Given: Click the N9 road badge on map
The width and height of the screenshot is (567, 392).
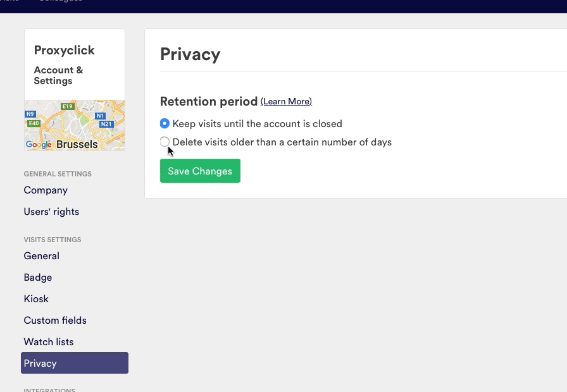Looking at the screenshot, I should coord(30,114).
